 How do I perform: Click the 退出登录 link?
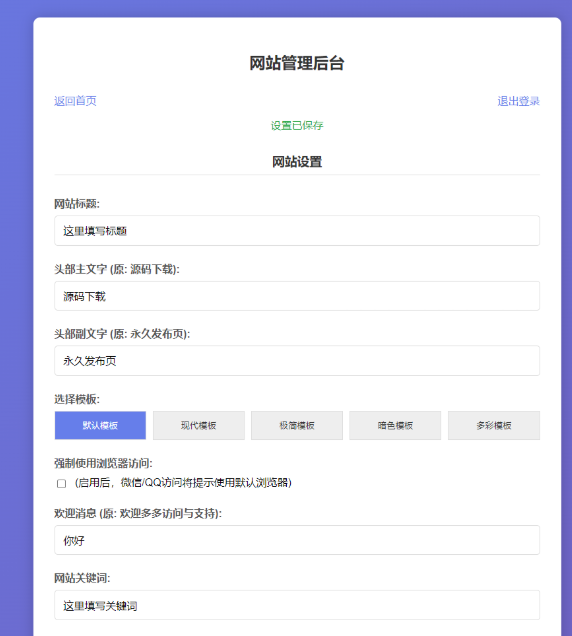tap(518, 101)
